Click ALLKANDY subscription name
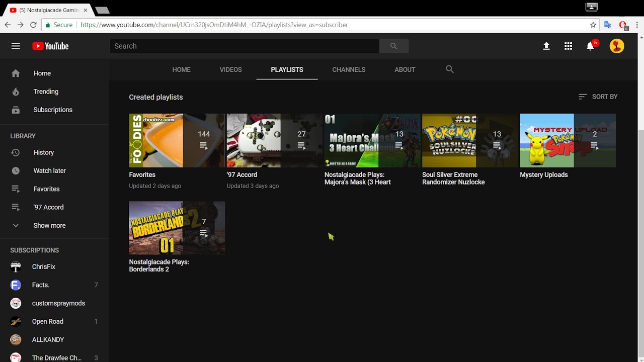 48,339
